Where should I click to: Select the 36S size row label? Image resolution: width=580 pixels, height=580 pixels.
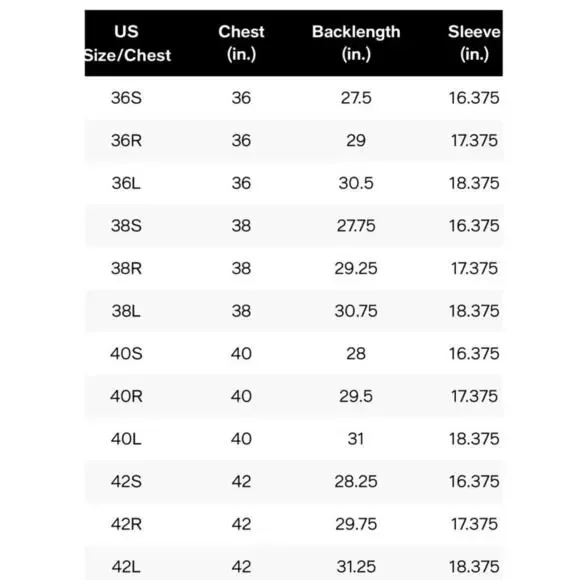pos(126,98)
